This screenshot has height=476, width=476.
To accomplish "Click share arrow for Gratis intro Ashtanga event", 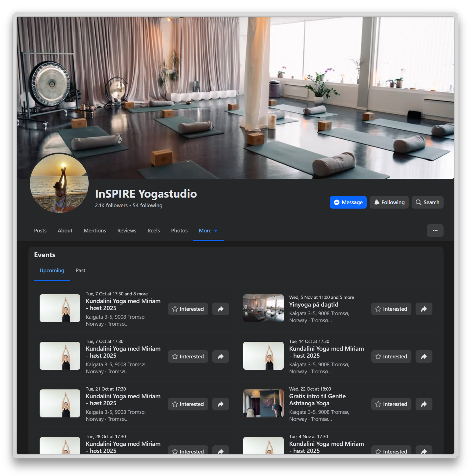I will tap(424, 404).
